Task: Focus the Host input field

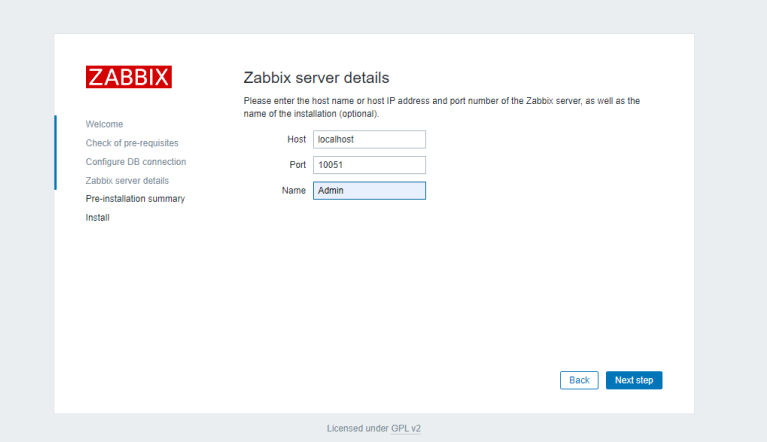Action: [369, 139]
